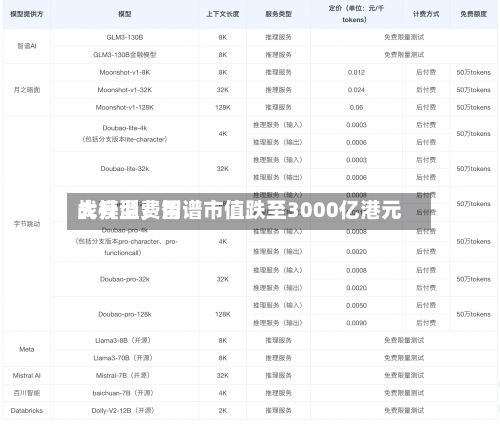Click the 免费额度 column header
500x424 pixels.
(x=473, y=14)
